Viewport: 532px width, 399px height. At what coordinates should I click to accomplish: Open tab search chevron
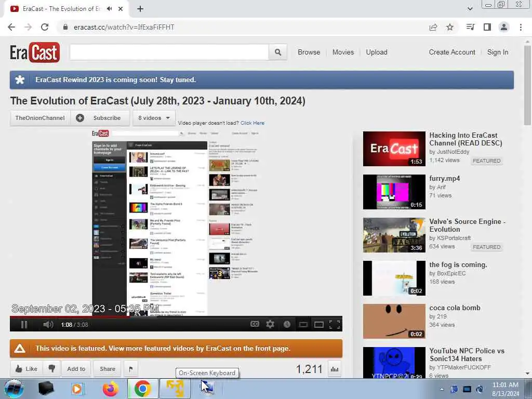pyautogui.click(x=470, y=9)
